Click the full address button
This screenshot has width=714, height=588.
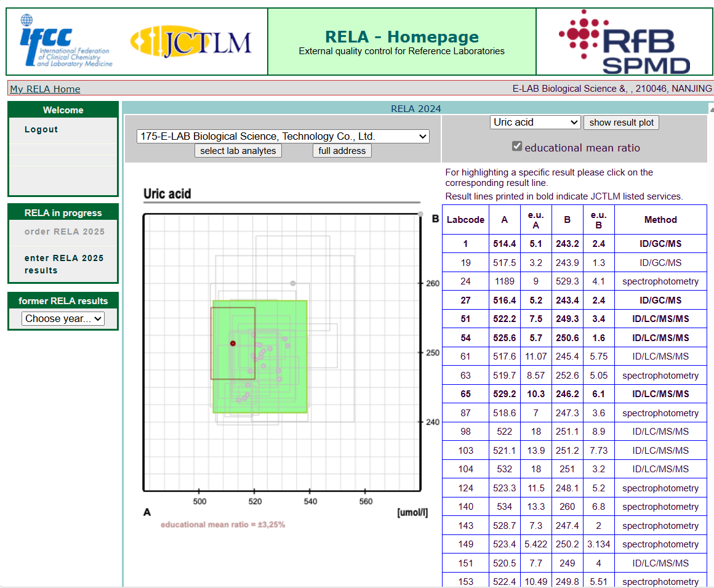point(342,150)
